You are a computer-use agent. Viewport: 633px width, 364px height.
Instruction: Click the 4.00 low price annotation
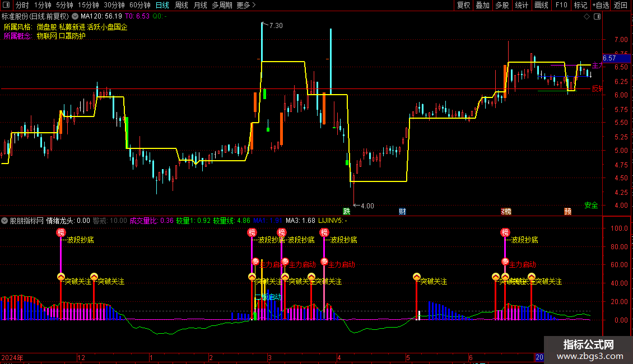[367, 206]
